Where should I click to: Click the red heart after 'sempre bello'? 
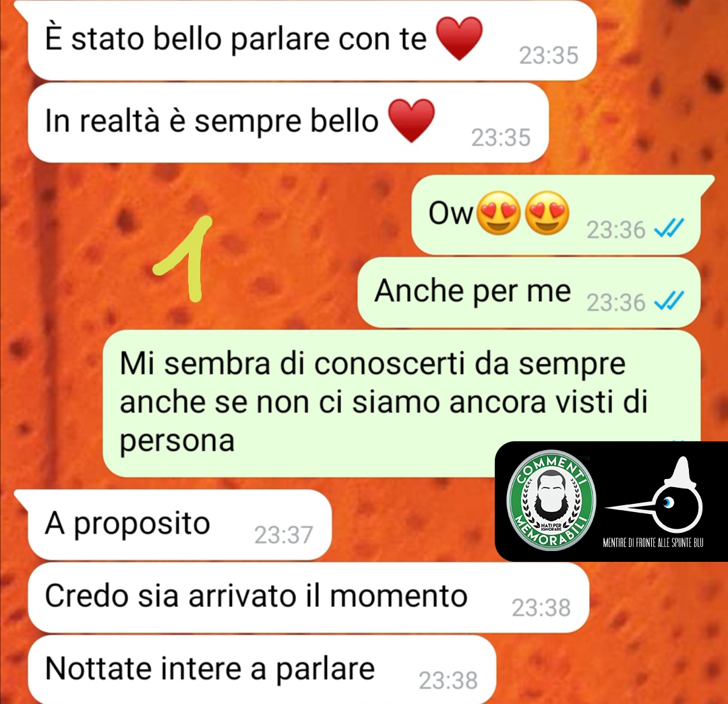point(411,121)
